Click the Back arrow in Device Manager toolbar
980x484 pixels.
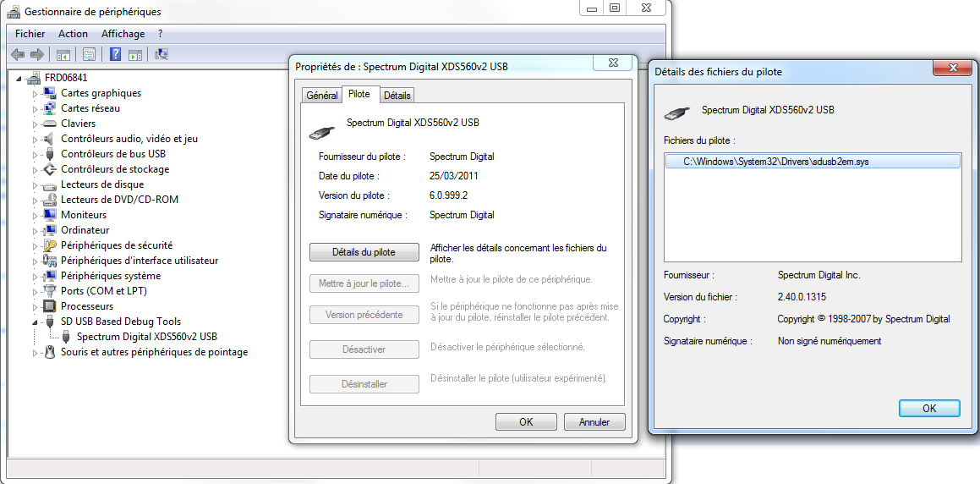click(x=18, y=54)
